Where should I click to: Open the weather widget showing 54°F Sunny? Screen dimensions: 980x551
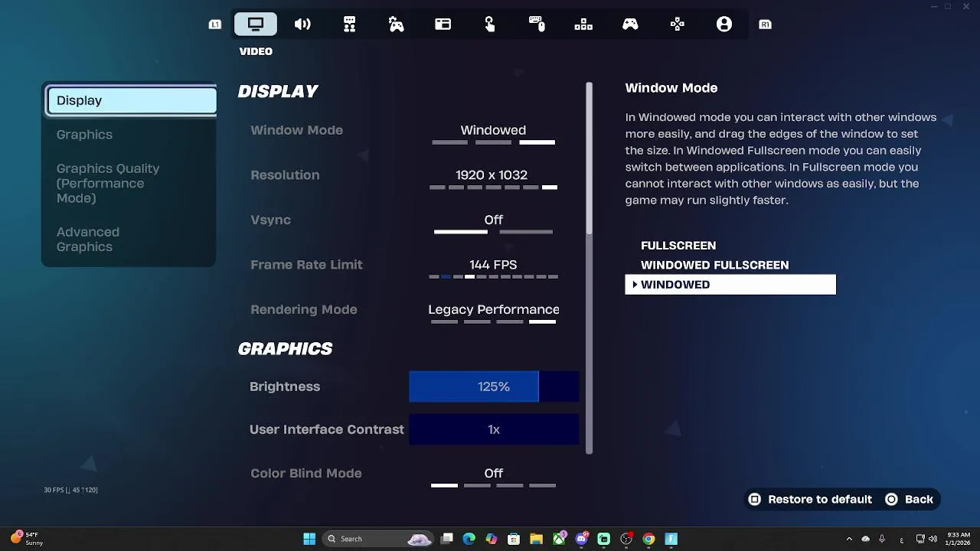28,539
